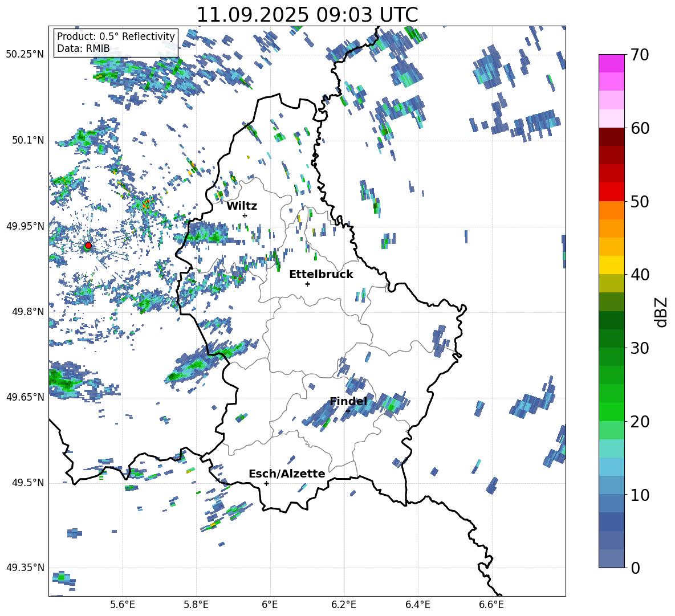This screenshot has height=616, width=675.
Task: Click the 49.65°N latitude label
Action: (x=25, y=397)
